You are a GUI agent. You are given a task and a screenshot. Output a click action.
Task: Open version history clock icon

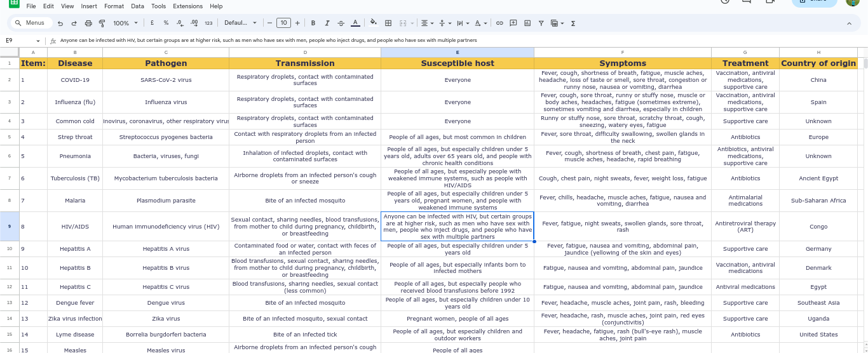(725, 1)
